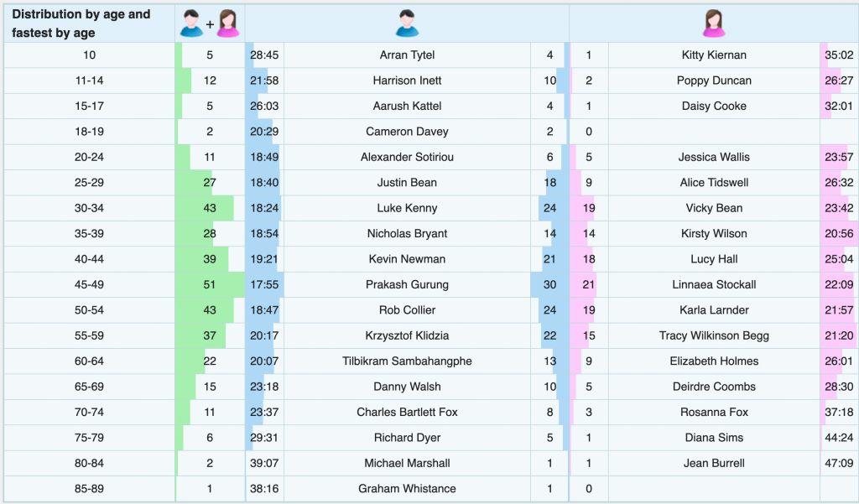Click runner name Graham Whistance
The width and height of the screenshot is (859, 504).
pos(407,489)
